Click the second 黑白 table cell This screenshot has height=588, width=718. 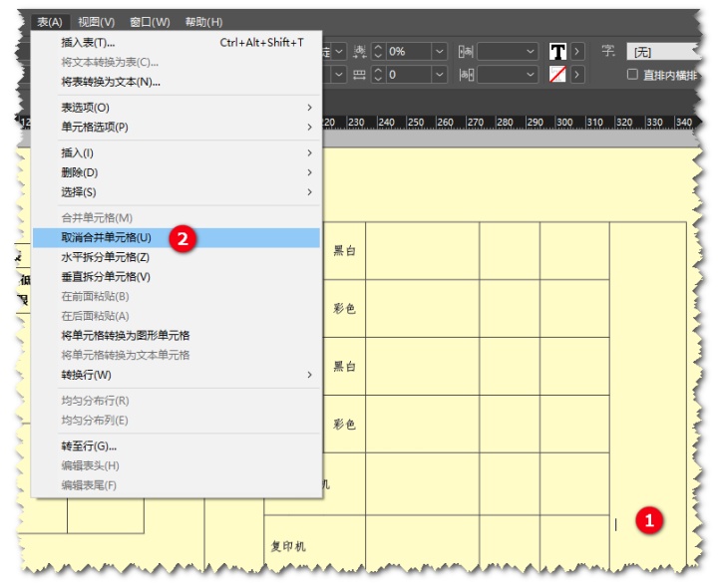344,366
